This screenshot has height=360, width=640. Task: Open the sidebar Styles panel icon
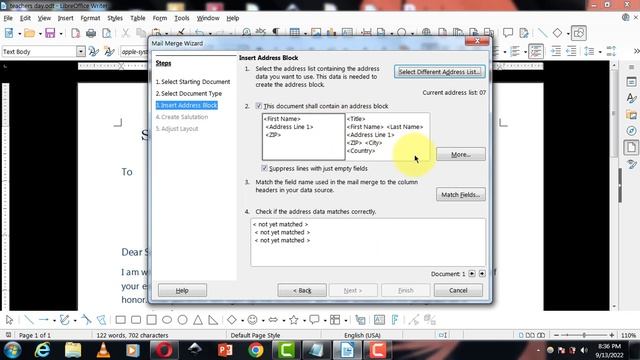pyautogui.click(x=631, y=98)
